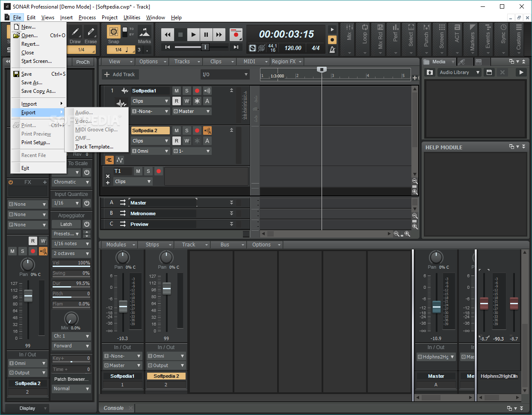This screenshot has width=532, height=415.
Task: Toggle the metronome icon beside time signature
Action: tap(332, 50)
